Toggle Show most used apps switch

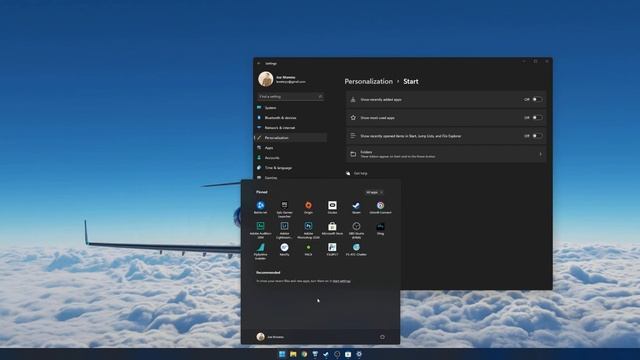pos(538,118)
